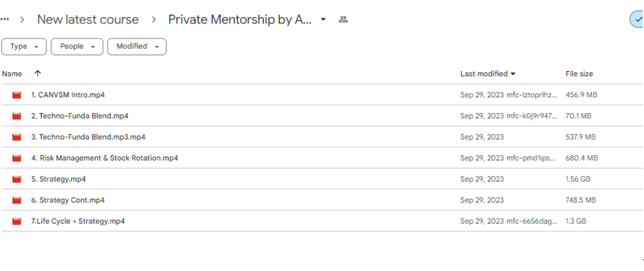Click video icon for Life Cycle + Strategy.mp4
This screenshot has height=271, width=644.
(16, 221)
